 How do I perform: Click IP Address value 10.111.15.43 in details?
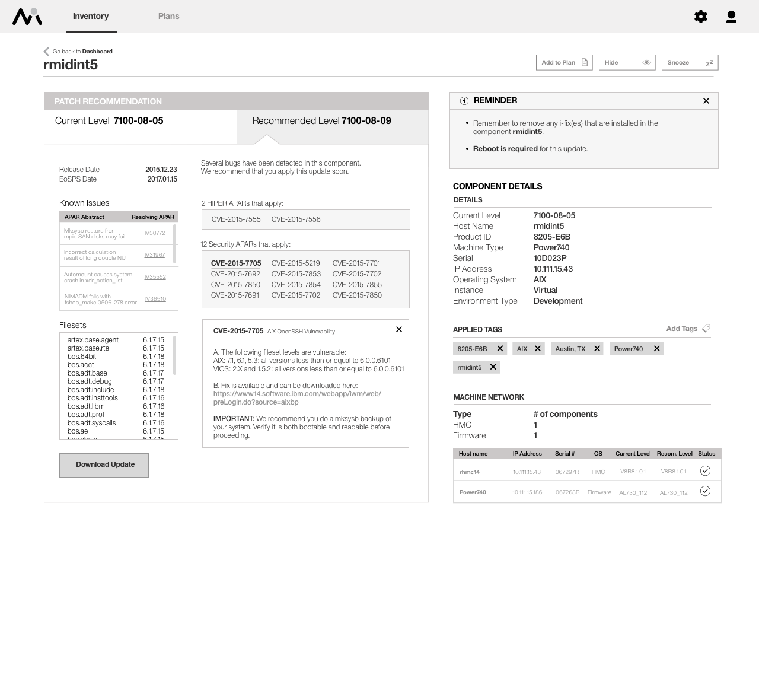tap(553, 269)
